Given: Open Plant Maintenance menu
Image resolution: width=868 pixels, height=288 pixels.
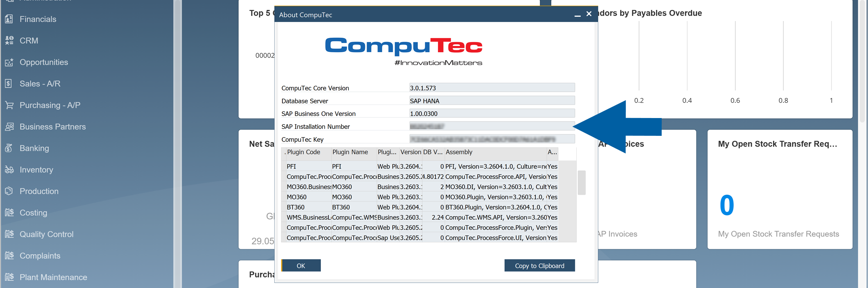Looking at the screenshot, I should tap(53, 277).
